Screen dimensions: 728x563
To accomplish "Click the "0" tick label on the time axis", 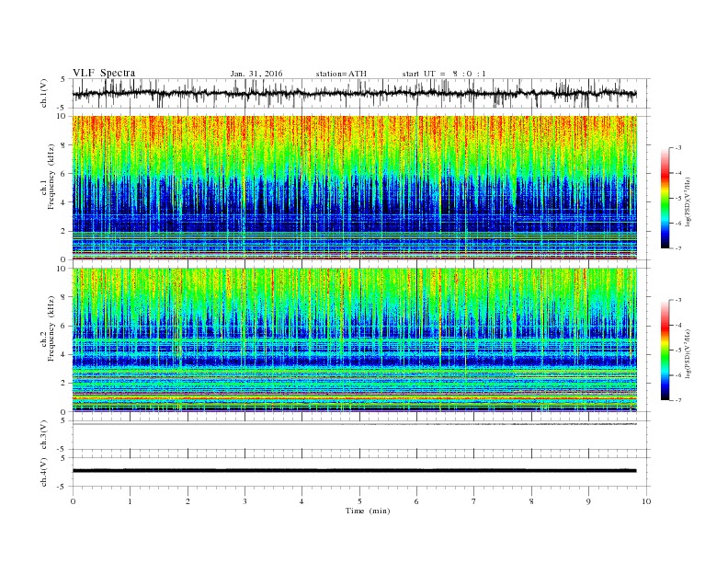I will pos(73,501).
